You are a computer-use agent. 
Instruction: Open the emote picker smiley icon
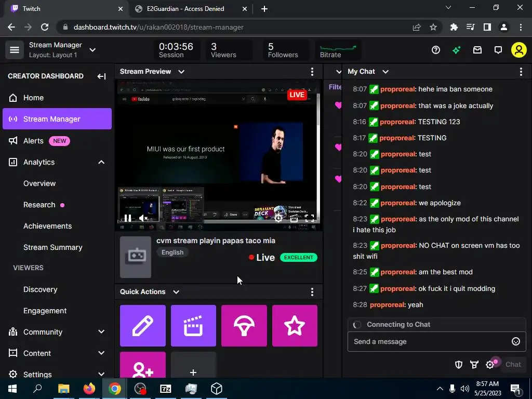pyautogui.click(x=516, y=341)
